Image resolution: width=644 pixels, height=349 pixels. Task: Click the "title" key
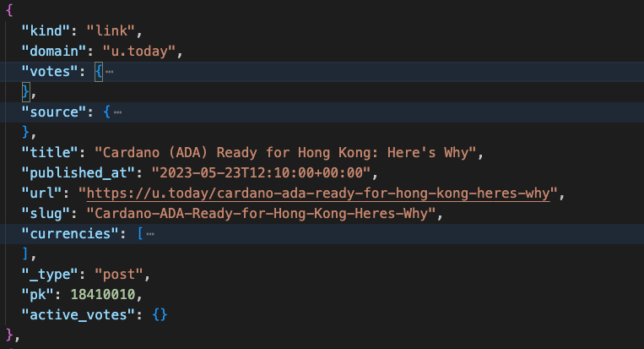[x=50, y=152]
